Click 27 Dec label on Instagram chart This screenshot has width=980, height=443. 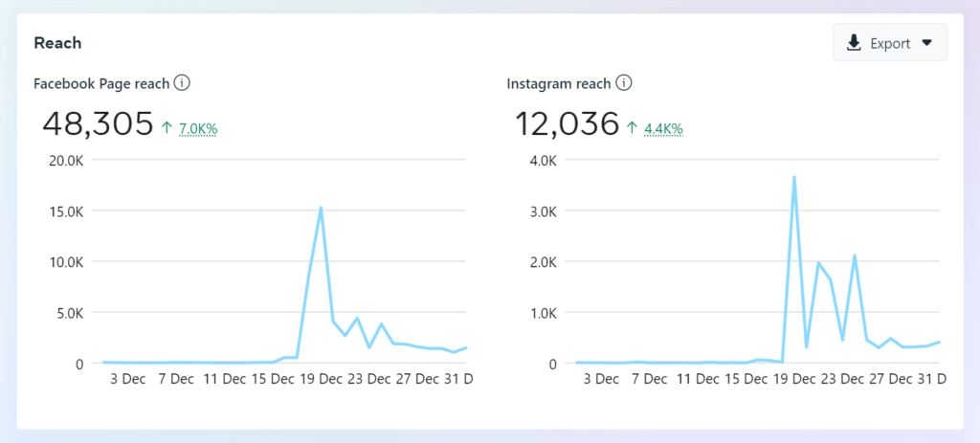tap(890, 379)
